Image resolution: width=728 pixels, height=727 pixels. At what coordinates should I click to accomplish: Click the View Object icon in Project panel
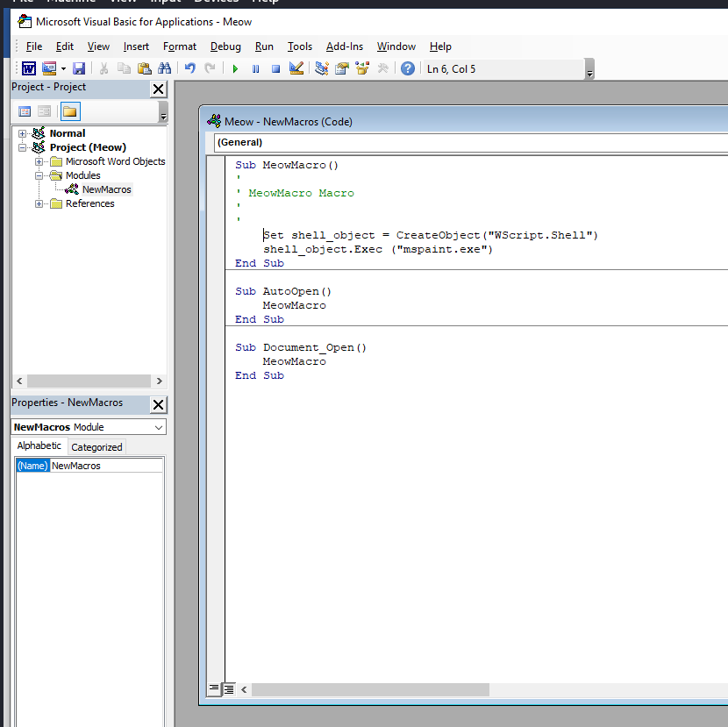[45, 111]
